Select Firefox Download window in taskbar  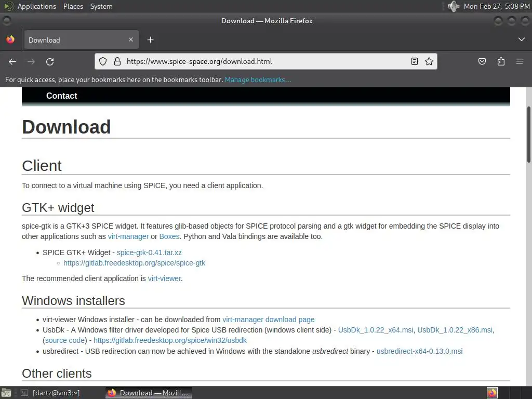(x=149, y=393)
